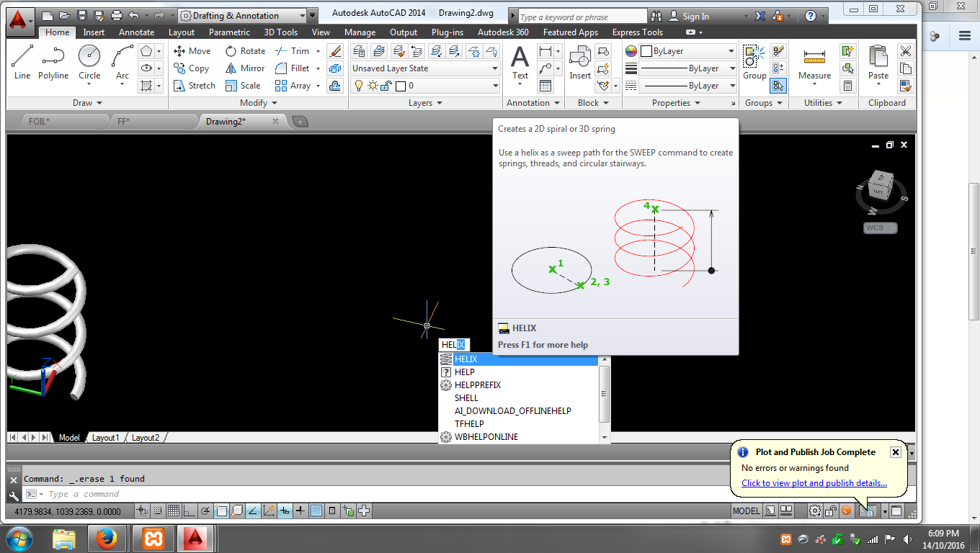Screen dimensions: 980x553
Task: Select the Stretch tool
Action: [195, 85]
